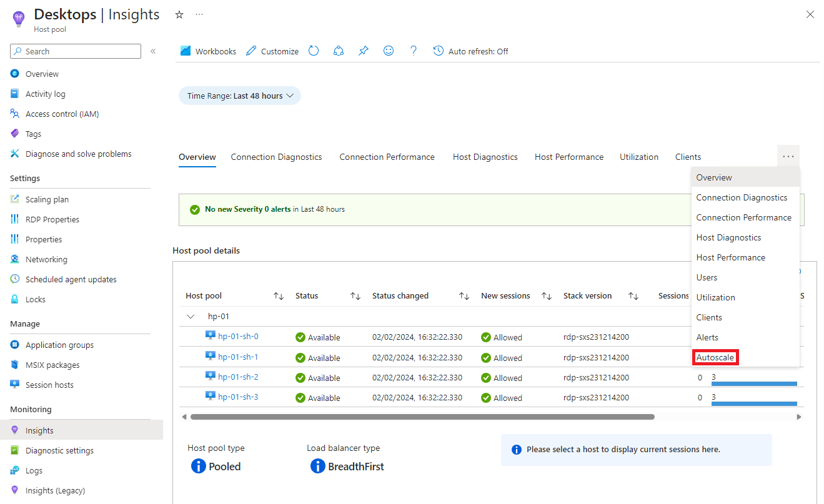This screenshot has height=504, width=824.
Task: Click the Refresh icon in the toolbar
Action: pyautogui.click(x=314, y=51)
